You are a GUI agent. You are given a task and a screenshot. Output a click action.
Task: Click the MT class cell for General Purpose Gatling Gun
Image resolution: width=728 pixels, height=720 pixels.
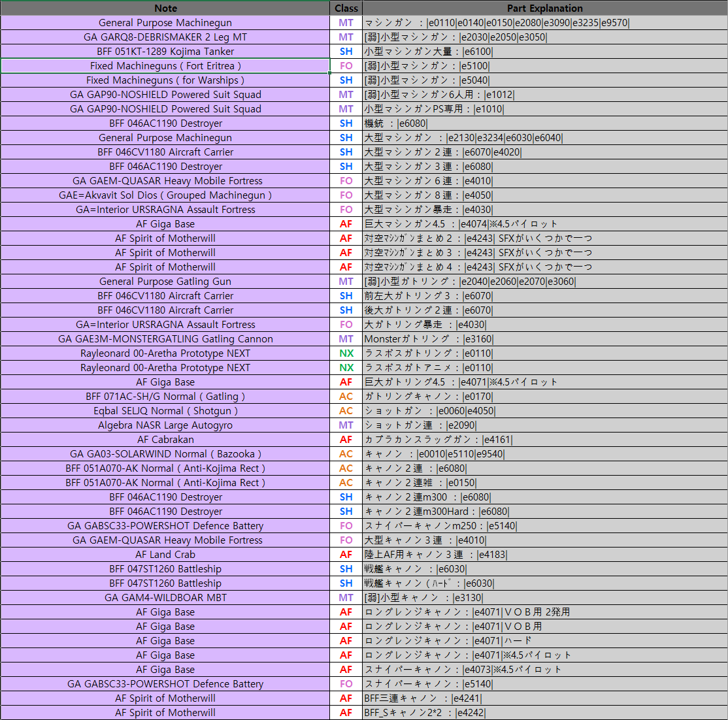click(346, 282)
